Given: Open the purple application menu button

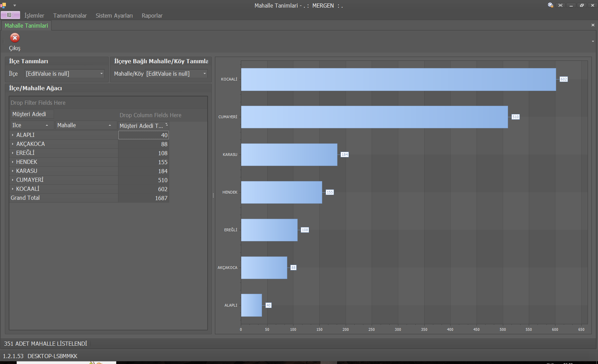Looking at the screenshot, I should pyautogui.click(x=10, y=15).
